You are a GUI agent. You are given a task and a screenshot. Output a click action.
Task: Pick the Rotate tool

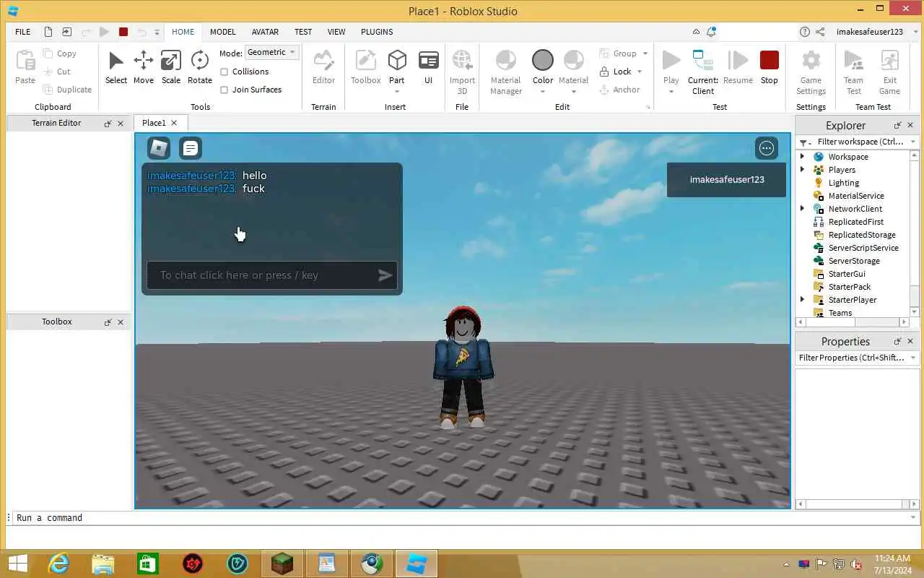[200, 67]
